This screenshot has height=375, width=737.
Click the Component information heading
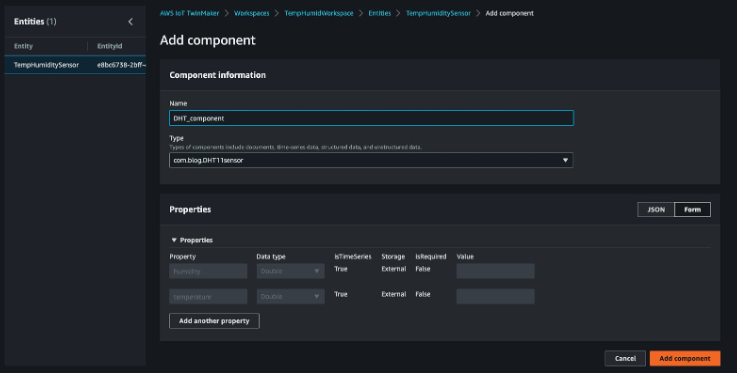(x=218, y=75)
